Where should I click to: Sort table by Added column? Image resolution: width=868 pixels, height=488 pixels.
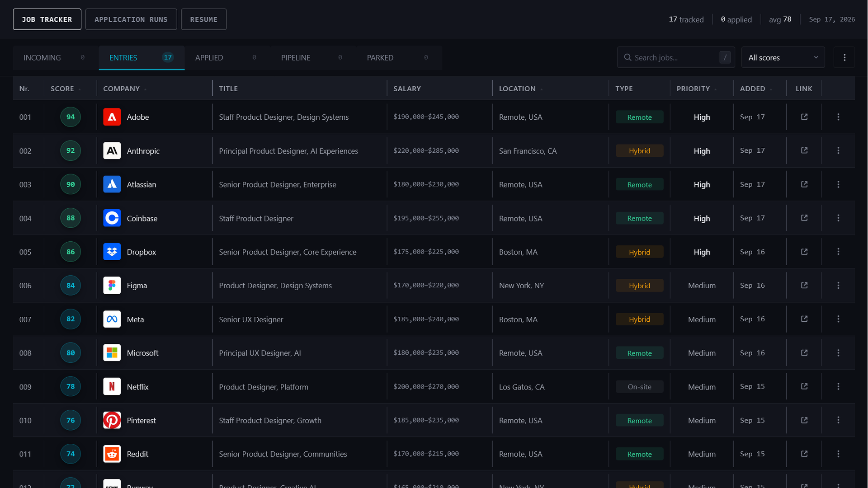pos(756,89)
